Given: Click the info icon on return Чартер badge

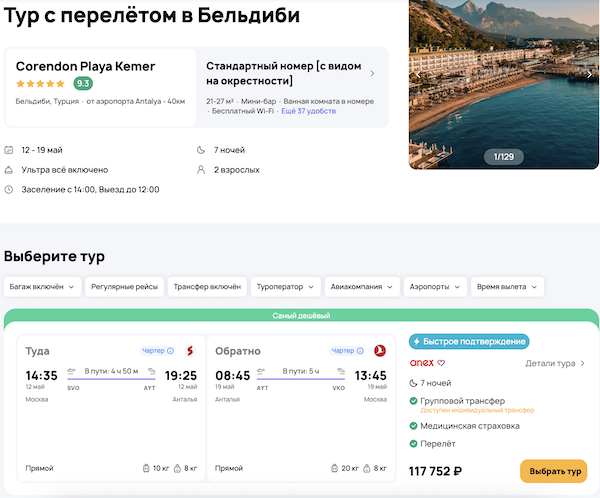Looking at the screenshot, I should pos(359,351).
